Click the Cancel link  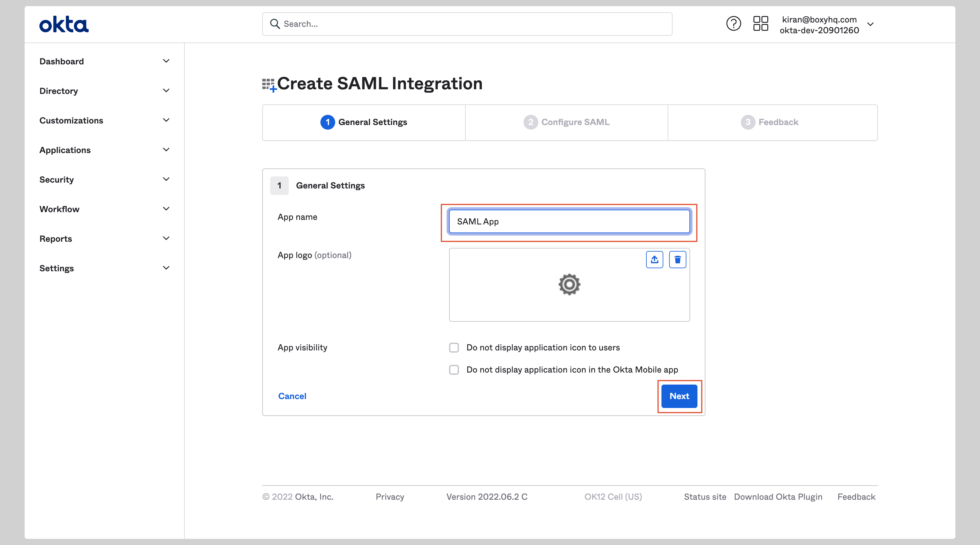click(x=292, y=396)
